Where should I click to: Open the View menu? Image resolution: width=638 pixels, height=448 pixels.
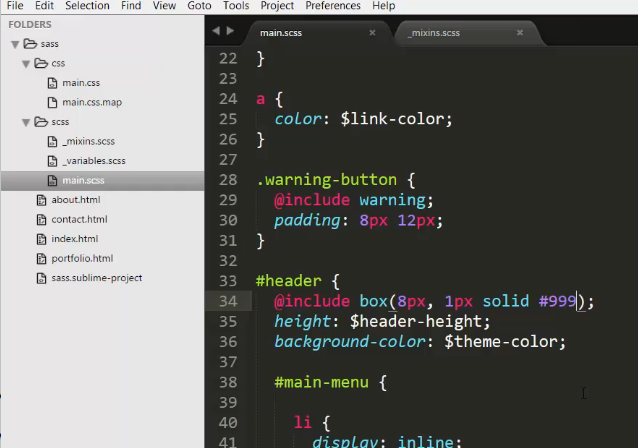pyautogui.click(x=164, y=6)
